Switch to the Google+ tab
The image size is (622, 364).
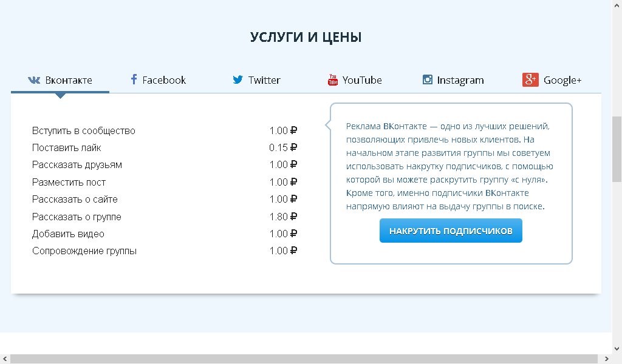coord(552,80)
